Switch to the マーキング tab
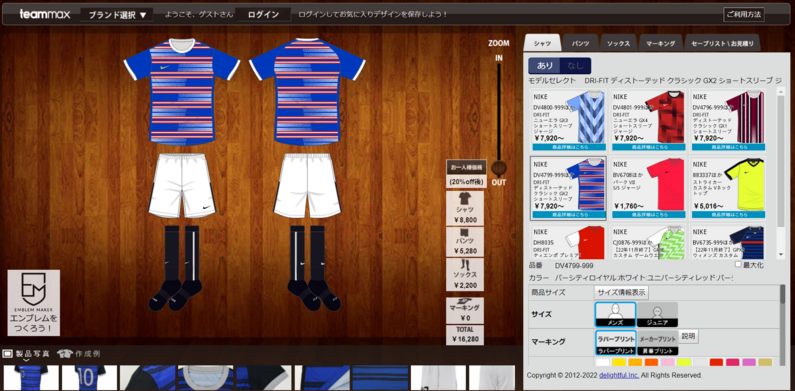The height and width of the screenshot is (391, 795). [x=661, y=44]
